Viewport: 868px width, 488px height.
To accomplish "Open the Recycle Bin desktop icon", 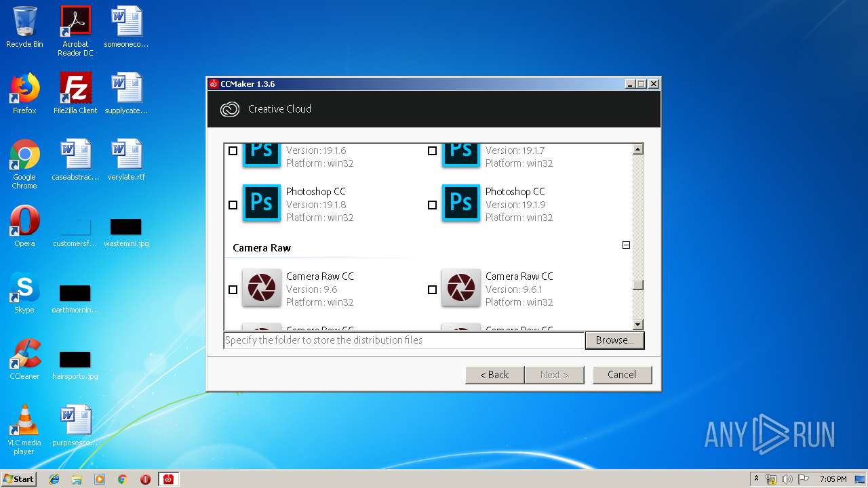I will tap(24, 22).
